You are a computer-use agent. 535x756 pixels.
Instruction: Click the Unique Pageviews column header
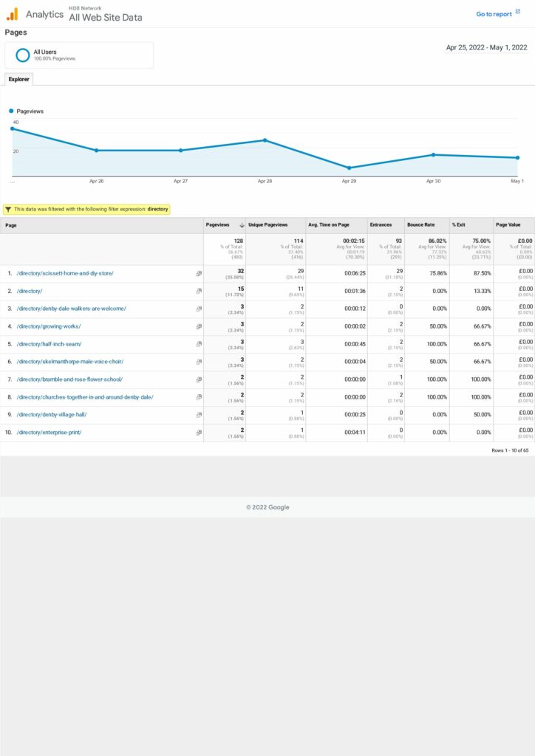point(267,225)
